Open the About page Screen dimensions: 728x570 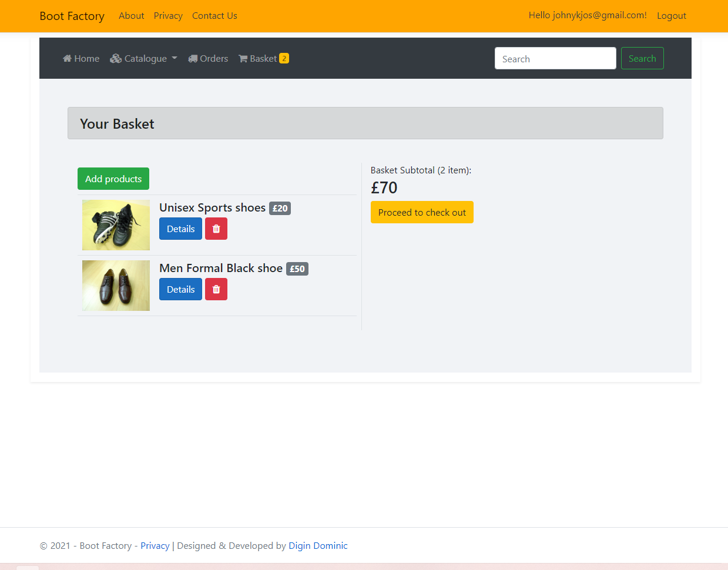(131, 15)
